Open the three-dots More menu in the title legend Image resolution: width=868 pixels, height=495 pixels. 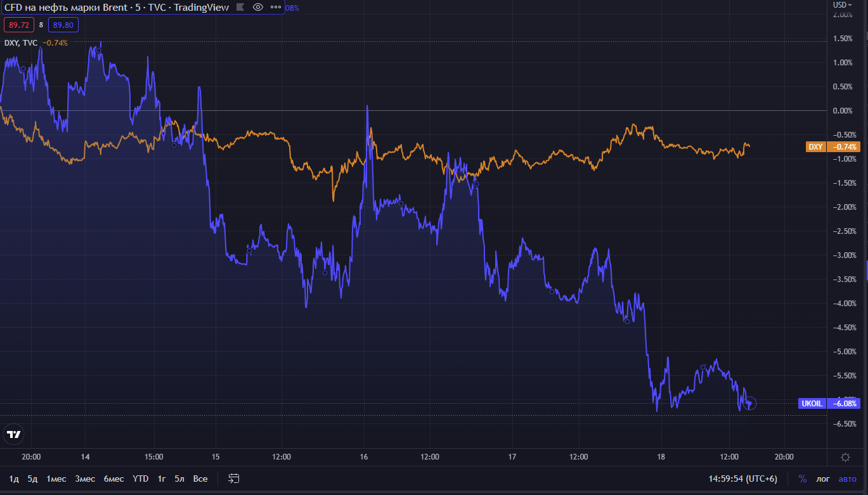[x=275, y=8]
